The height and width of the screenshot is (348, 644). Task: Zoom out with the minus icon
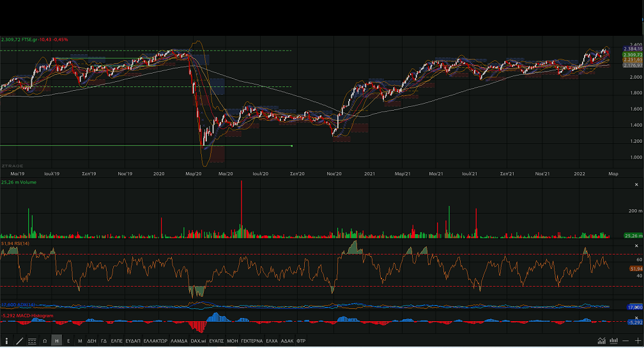click(625, 340)
